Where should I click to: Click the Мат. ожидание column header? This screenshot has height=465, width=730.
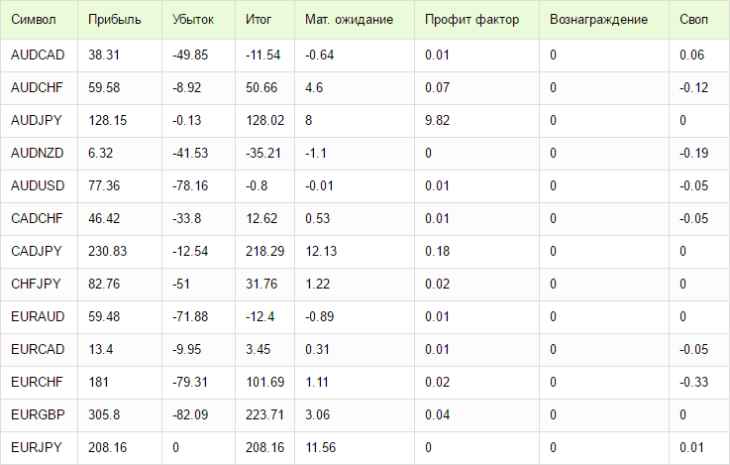click(x=349, y=20)
